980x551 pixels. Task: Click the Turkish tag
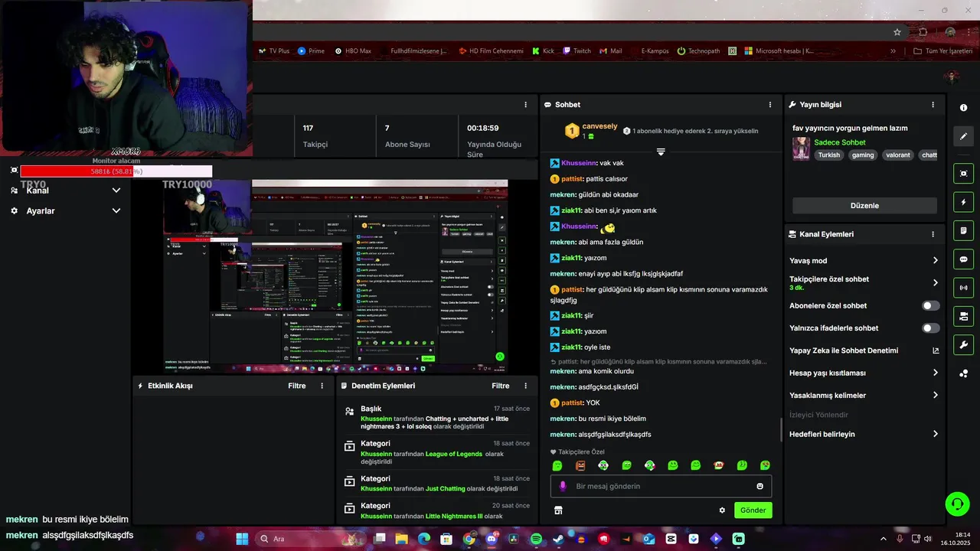[828, 155]
